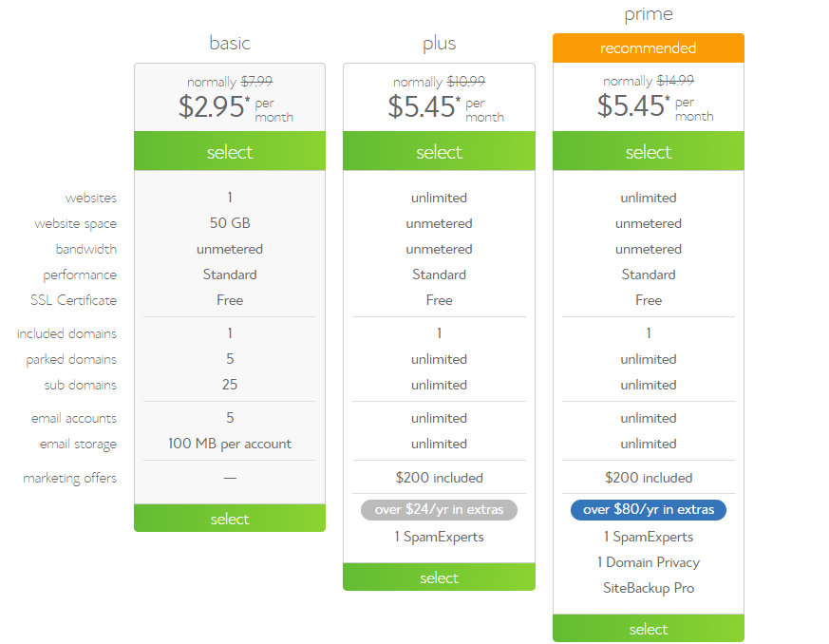Click the orange recommended banner

[x=649, y=48]
